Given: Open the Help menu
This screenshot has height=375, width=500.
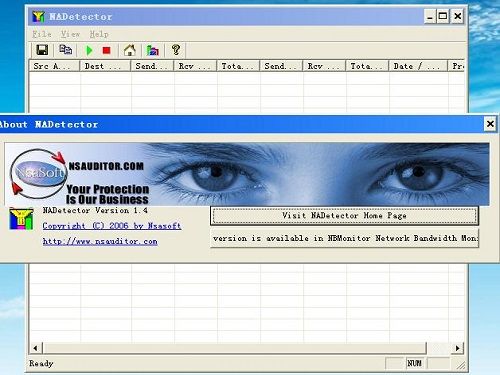Looking at the screenshot, I should point(99,34).
